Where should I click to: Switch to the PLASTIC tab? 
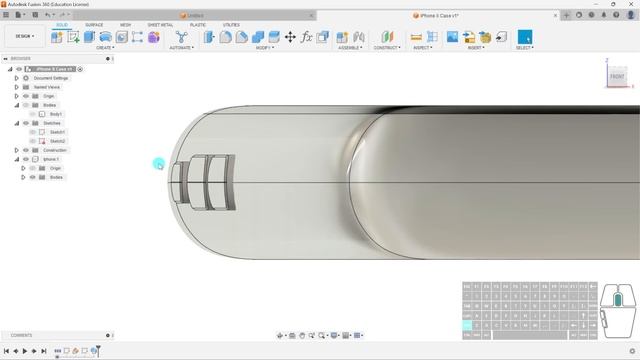click(198, 25)
